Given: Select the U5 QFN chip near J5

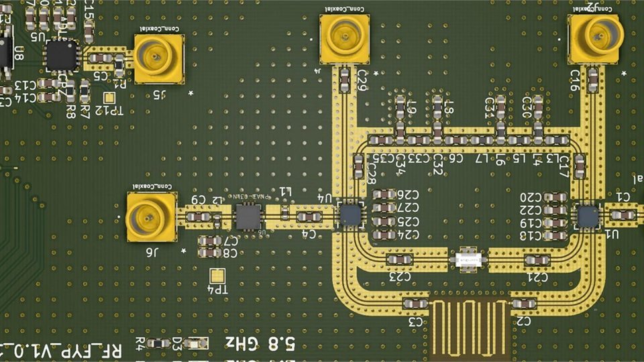Looking at the screenshot, I should coord(61,56).
